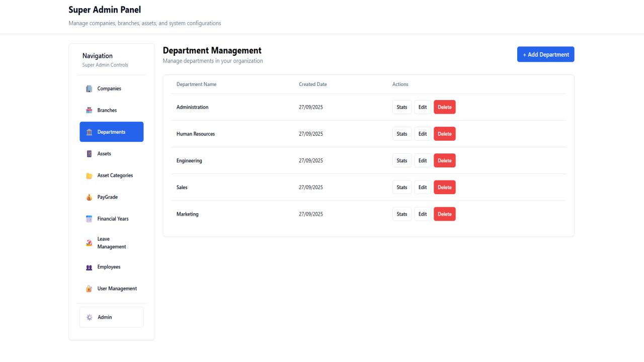Click the Created Date column header
The image size is (644, 362).
tap(313, 84)
